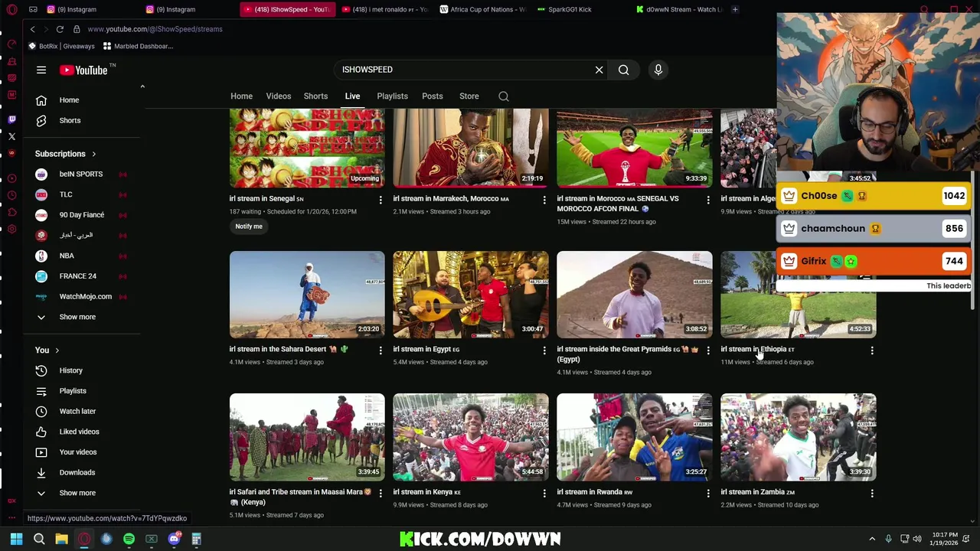Open File Explorer from the taskbar
Screen dimensions: 980x551
[x=61, y=539]
